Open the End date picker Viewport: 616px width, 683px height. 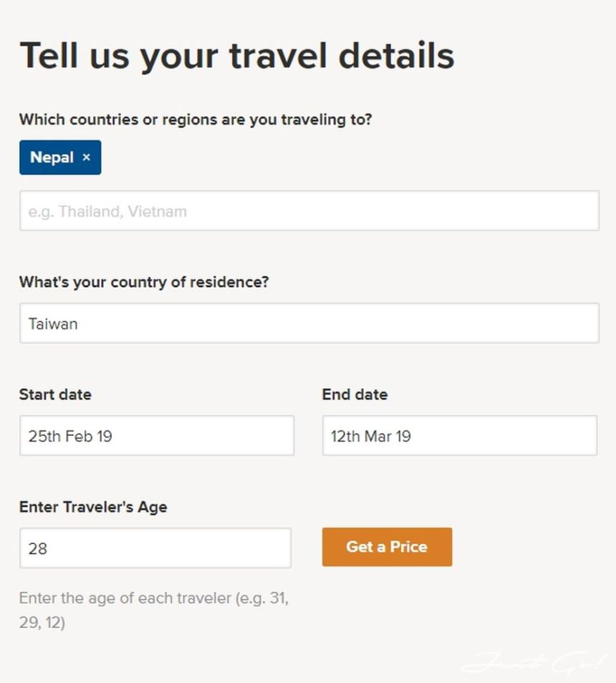(x=459, y=435)
